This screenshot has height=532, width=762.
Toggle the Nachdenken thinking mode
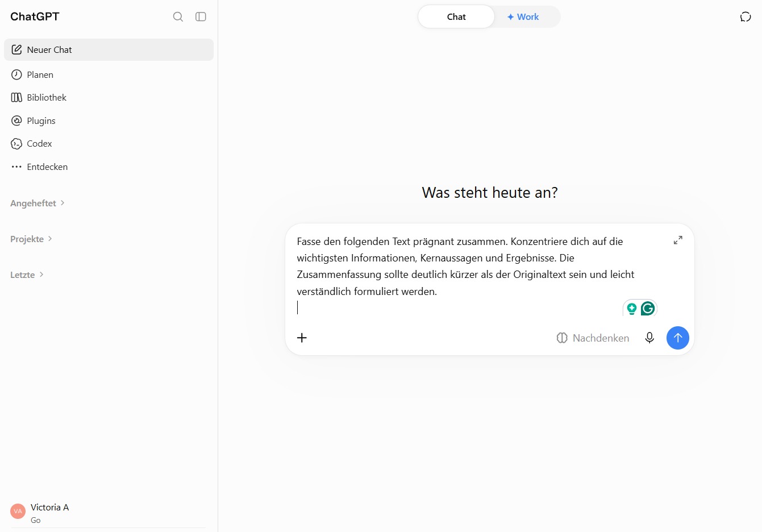[593, 338]
